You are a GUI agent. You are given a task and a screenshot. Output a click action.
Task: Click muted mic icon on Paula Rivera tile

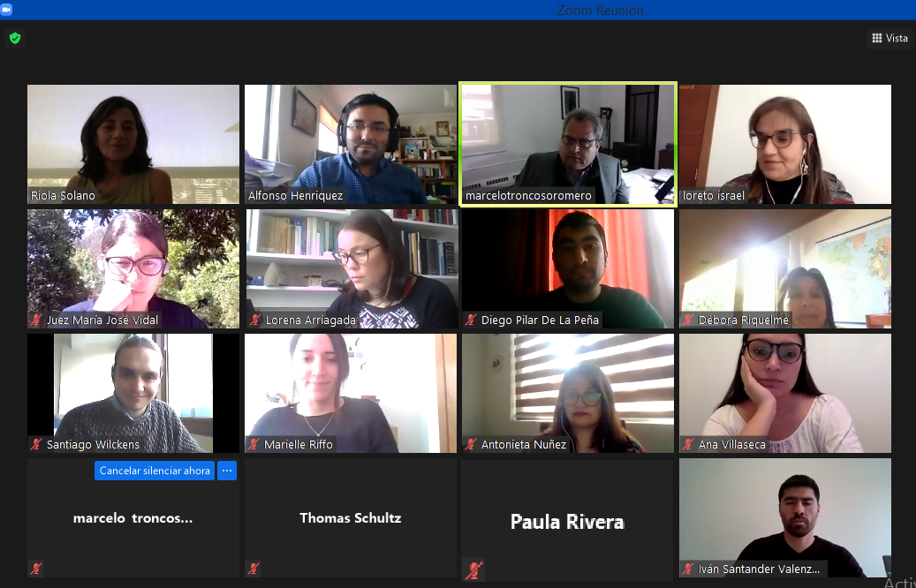(473, 569)
